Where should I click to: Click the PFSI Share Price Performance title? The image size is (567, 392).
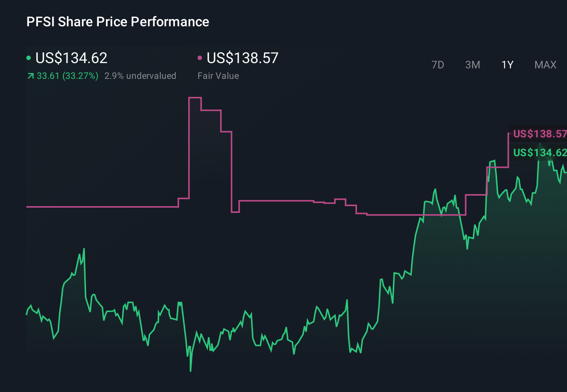(x=117, y=21)
